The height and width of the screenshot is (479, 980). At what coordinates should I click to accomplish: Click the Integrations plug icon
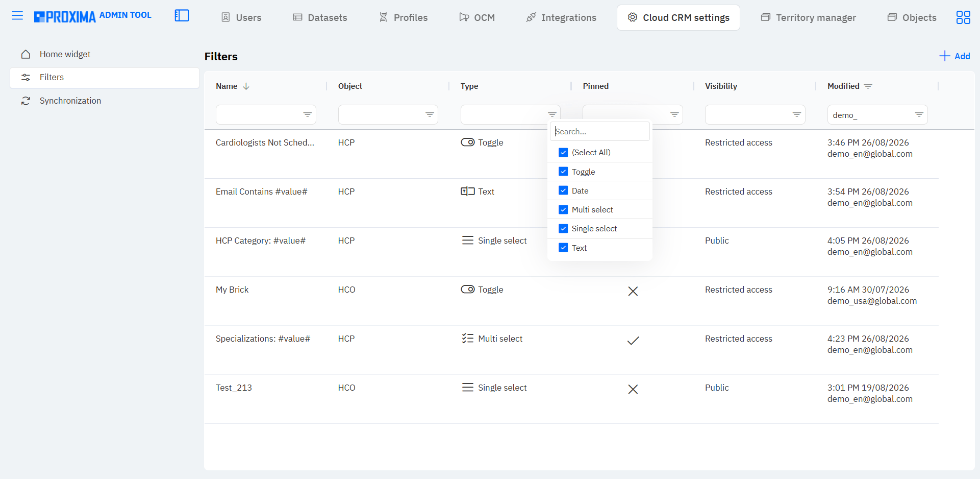[x=531, y=17]
